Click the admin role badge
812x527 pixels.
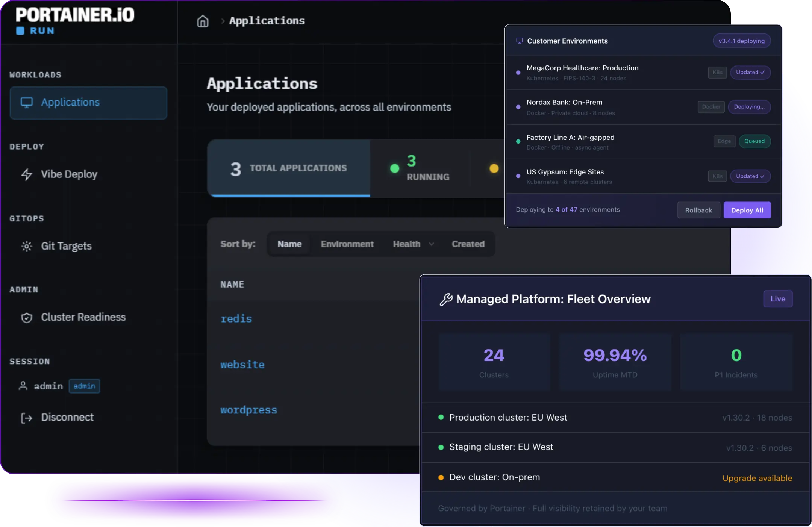coord(84,386)
